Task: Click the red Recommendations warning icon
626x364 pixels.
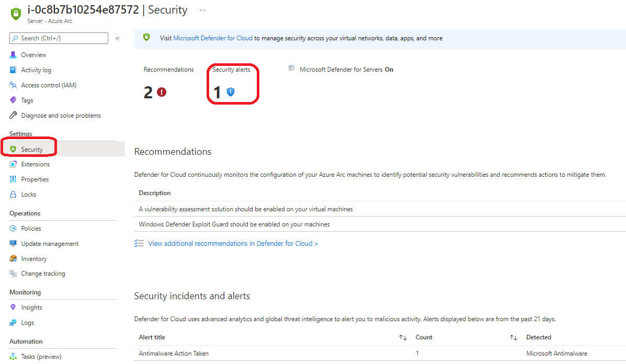Action: (x=162, y=93)
